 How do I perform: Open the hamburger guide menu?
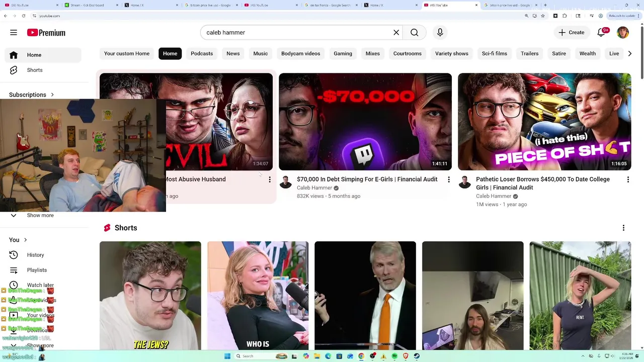[14, 33]
